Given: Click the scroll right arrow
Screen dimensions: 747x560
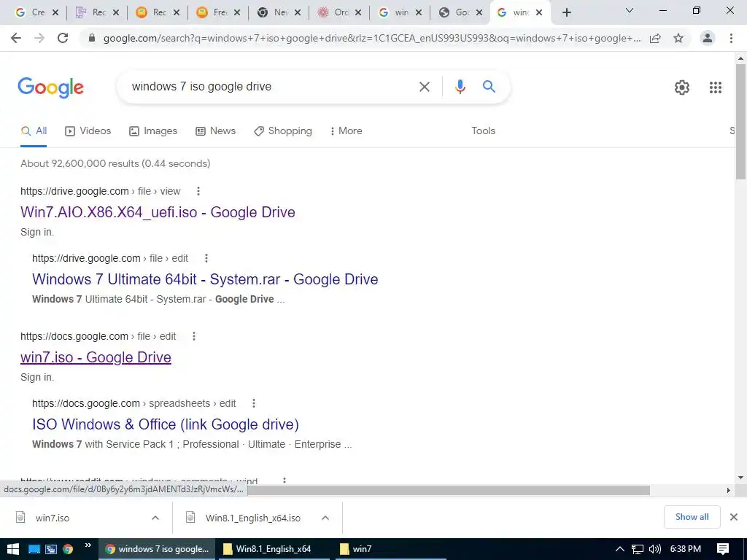Looking at the screenshot, I should click(x=728, y=490).
